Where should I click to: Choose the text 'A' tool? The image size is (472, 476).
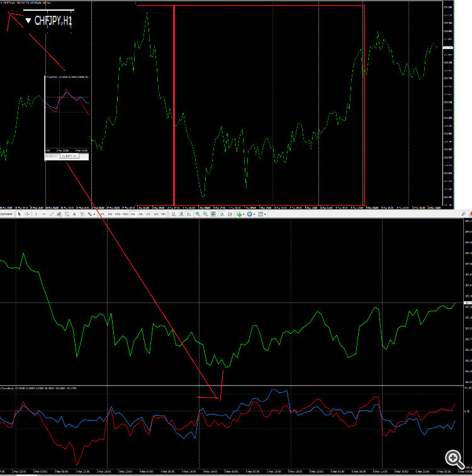(x=74, y=214)
